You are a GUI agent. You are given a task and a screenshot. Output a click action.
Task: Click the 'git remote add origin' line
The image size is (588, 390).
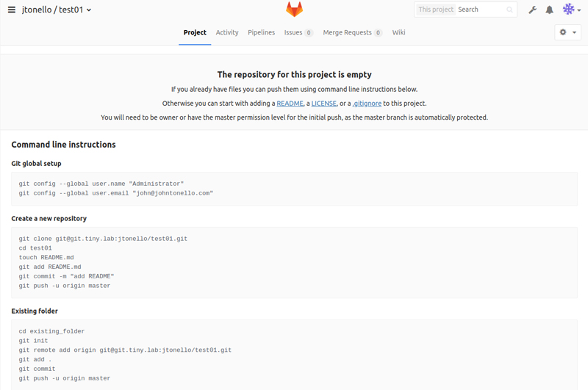click(x=125, y=350)
